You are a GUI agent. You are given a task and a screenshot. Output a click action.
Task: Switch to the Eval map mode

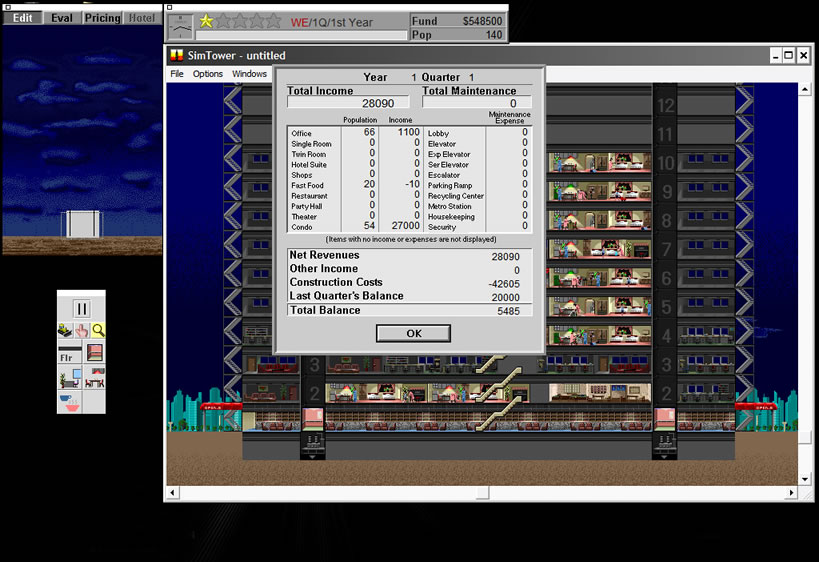(62, 18)
